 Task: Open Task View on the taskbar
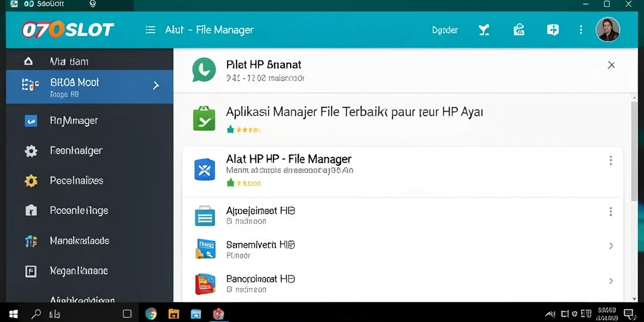pyautogui.click(x=127, y=314)
